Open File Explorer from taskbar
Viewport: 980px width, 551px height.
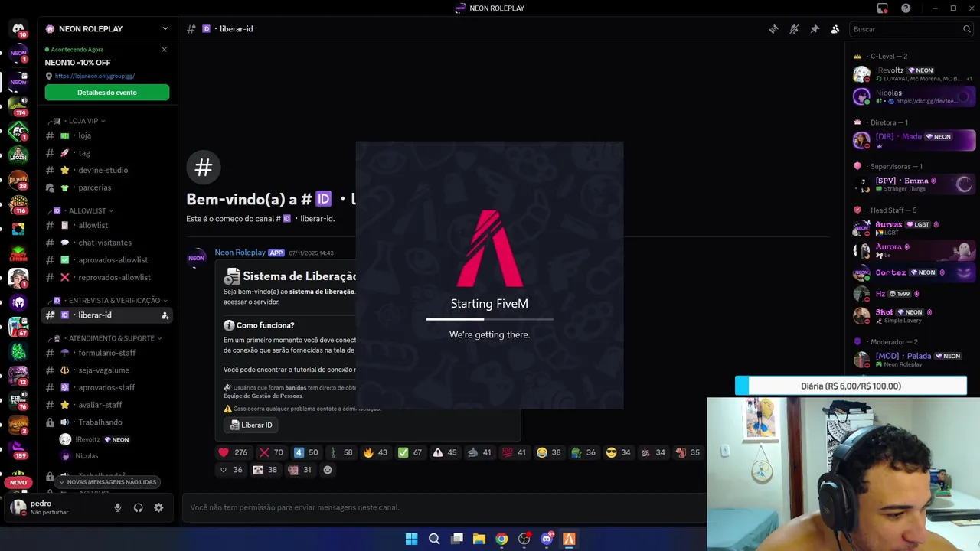pos(479,539)
